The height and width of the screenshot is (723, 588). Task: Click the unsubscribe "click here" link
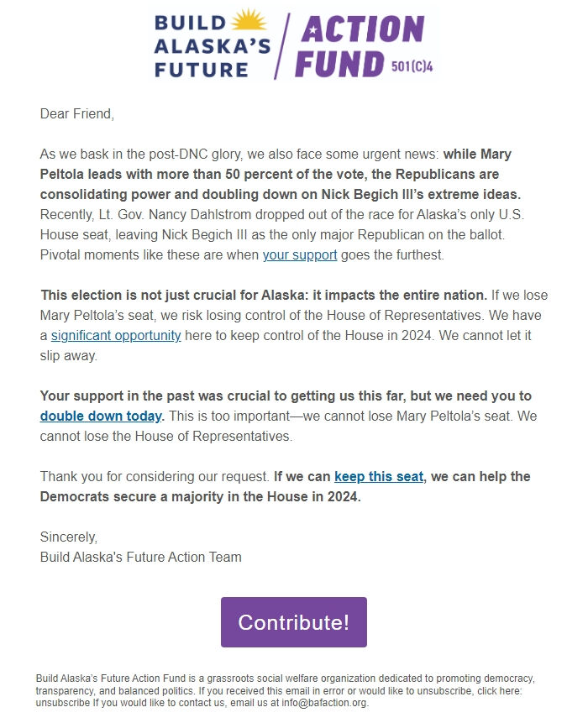pos(501,690)
